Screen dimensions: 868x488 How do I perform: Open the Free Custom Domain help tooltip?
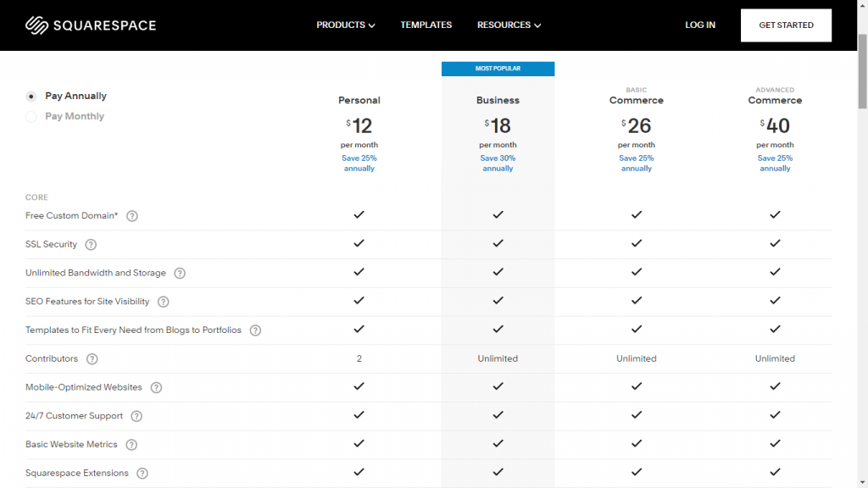pos(132,216)
